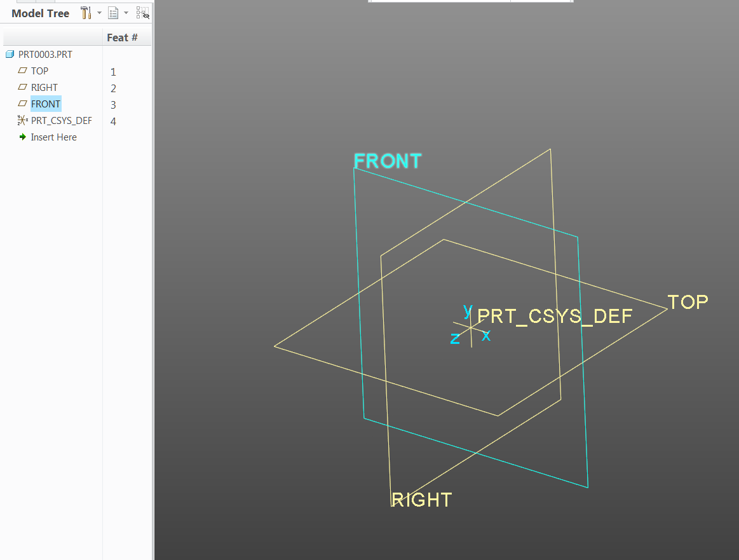739x560 pixels.
Task: Click feature number 4 cell
Action: click(113, 121)
